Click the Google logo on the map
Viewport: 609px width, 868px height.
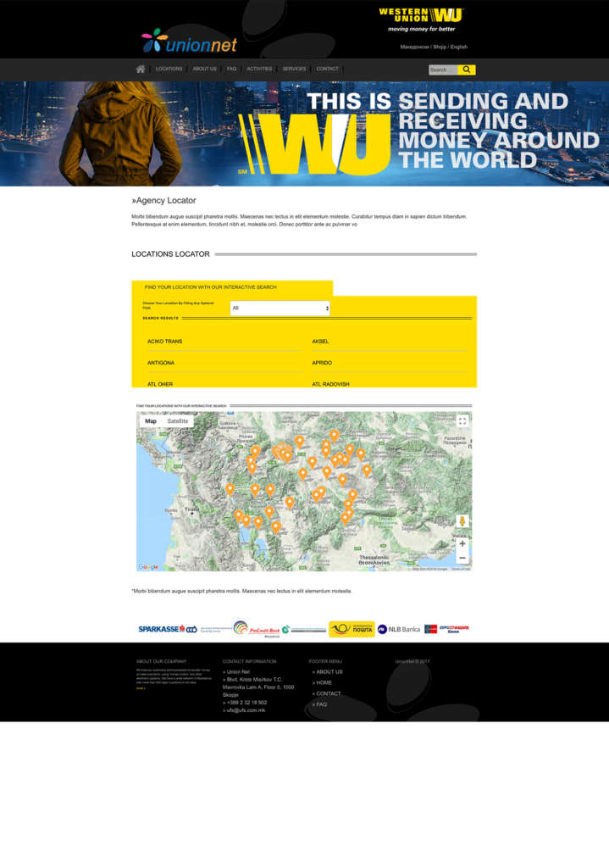coord(148,567)
